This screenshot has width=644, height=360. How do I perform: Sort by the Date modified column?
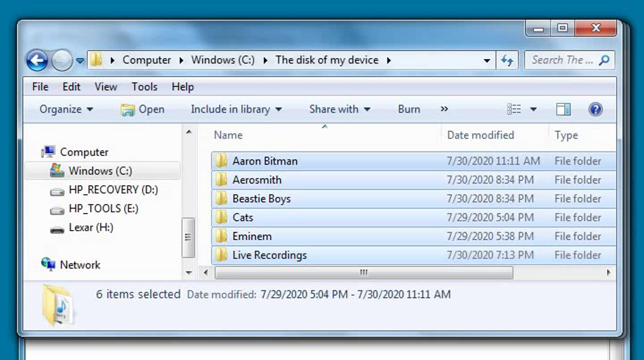pyautogui.click(x=495, y=135)
